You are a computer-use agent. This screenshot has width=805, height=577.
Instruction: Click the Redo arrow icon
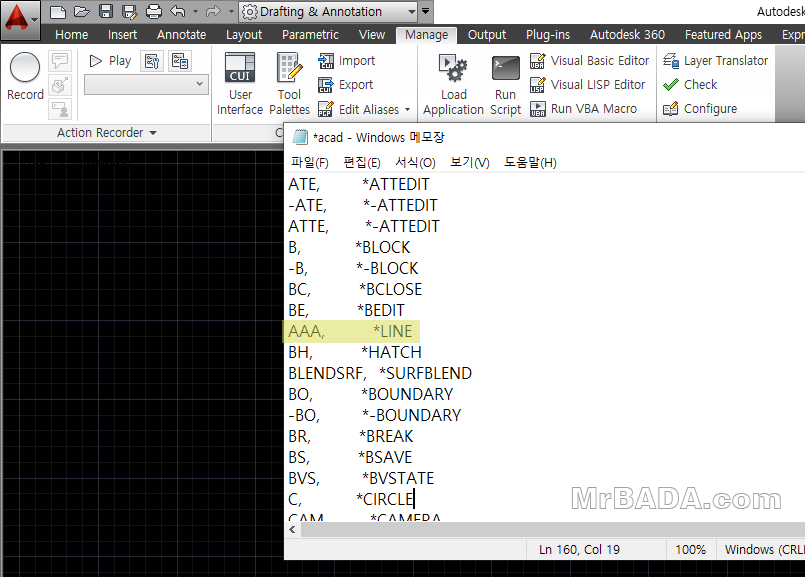[214, 11]
